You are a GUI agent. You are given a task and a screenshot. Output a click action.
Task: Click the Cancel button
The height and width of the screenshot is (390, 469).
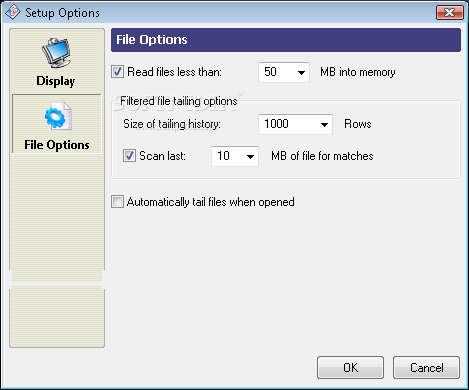(426, 367)
